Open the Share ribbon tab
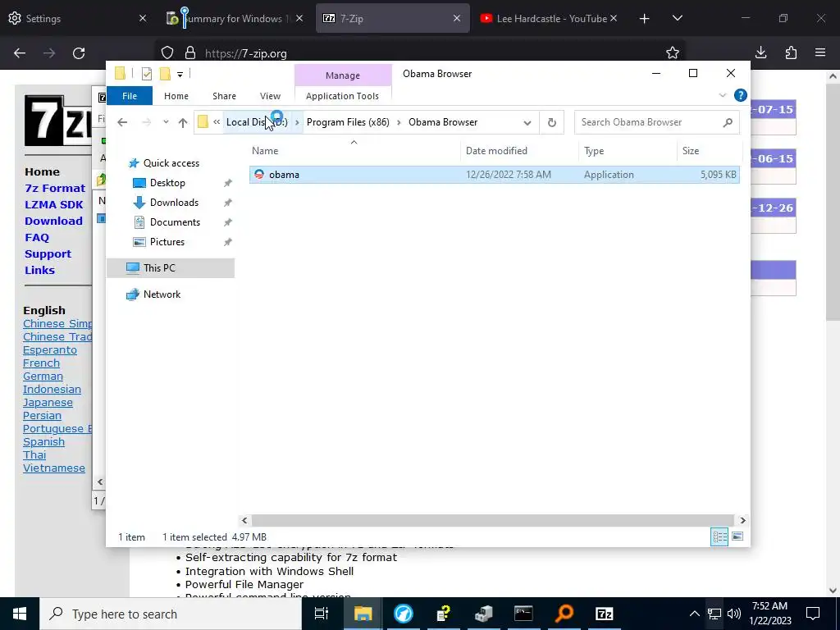Viewport: 840px width, 630px height. pos(224,96)
